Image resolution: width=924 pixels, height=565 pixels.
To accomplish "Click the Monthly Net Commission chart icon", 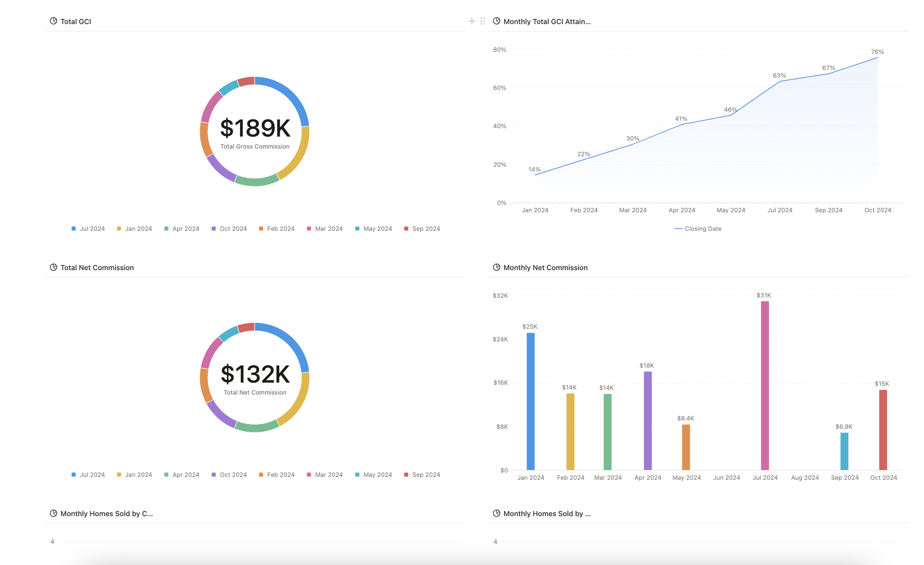I will coord(496,267).
